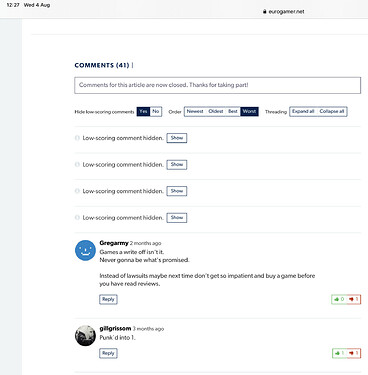Reply to Gregarmy's comment
Image resolution: width=368 pixels, height=375 pixels.
[108, 299]
